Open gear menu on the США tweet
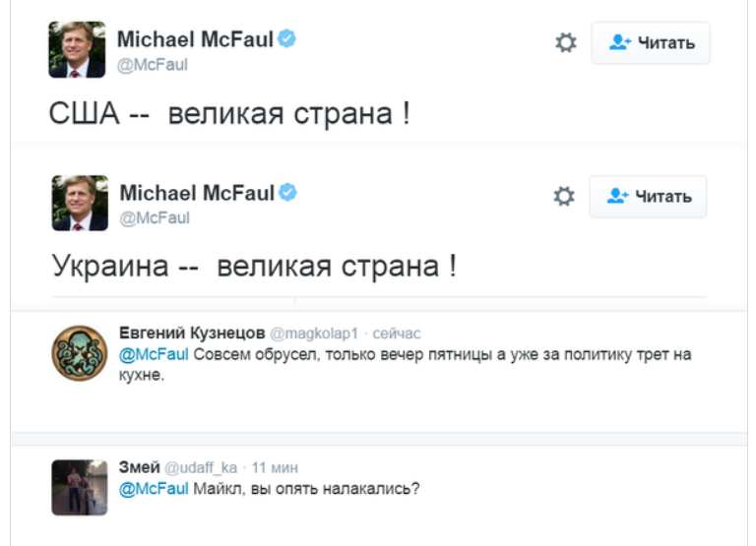Image resolution: width=756 pixels, height=546 pixels. coord(566,43)
